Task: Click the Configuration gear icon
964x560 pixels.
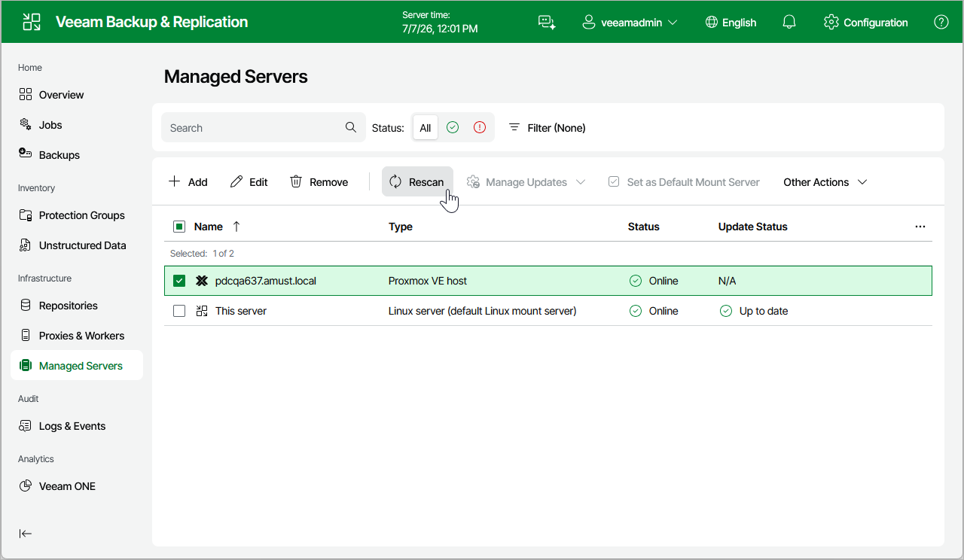Action: [831, 22]
